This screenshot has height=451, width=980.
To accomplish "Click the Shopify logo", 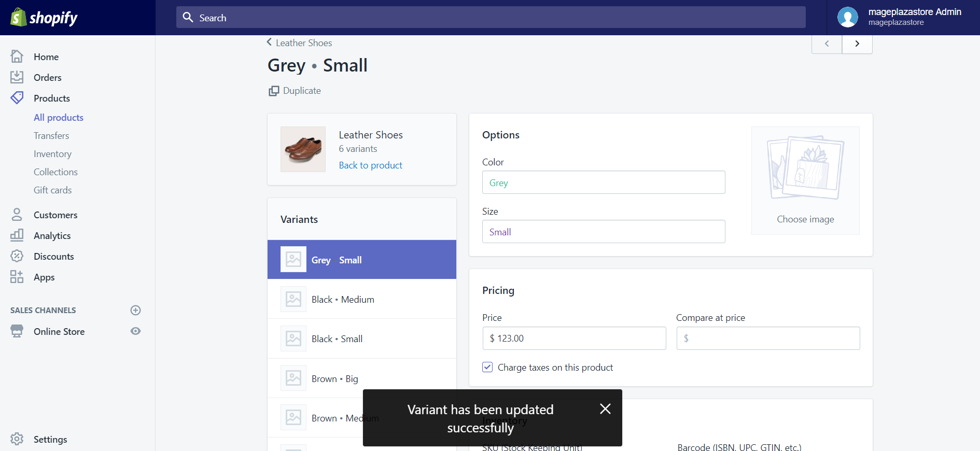I will click(44, 18).
